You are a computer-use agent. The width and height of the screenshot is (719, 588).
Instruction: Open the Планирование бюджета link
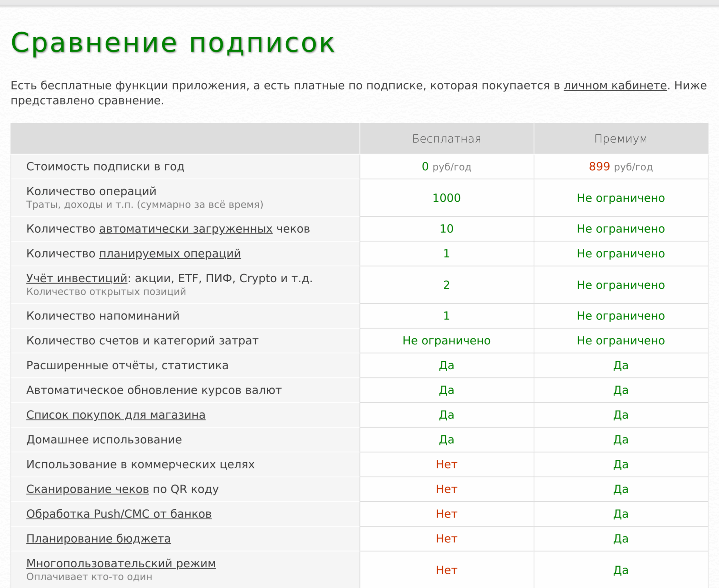tap(99, 539)
